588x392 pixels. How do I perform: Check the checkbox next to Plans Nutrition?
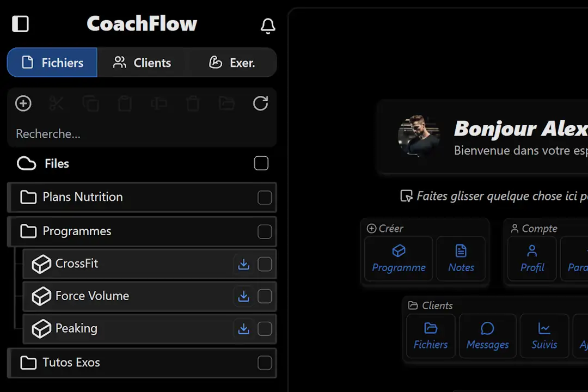(265, 197)
